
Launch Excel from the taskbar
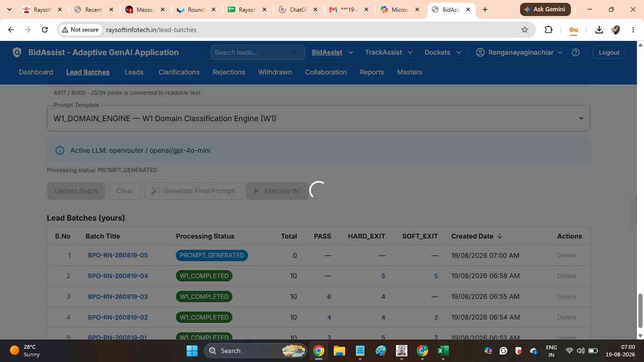tap(443, 351)
